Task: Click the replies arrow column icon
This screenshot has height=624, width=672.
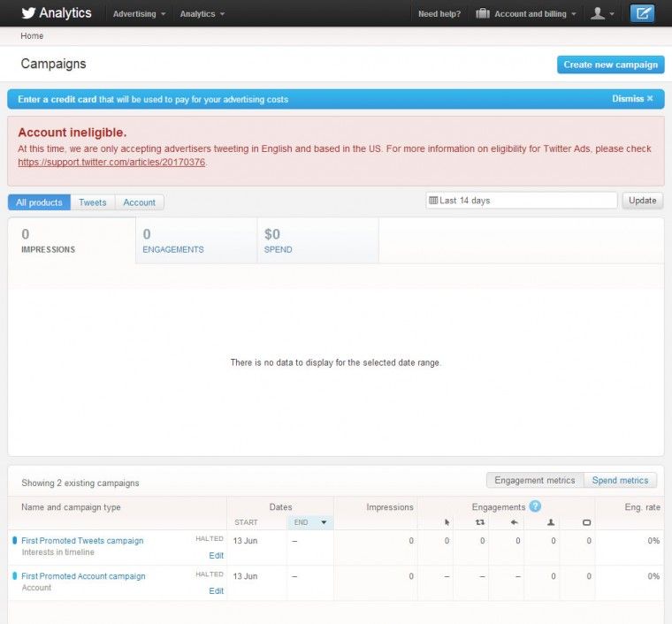Action: point(515,522)
